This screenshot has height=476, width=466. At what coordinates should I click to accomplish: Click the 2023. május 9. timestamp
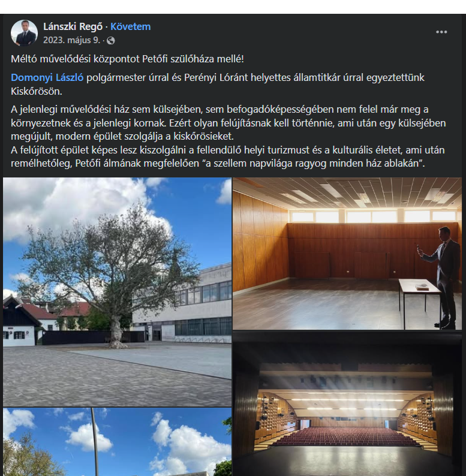point(72,40)
